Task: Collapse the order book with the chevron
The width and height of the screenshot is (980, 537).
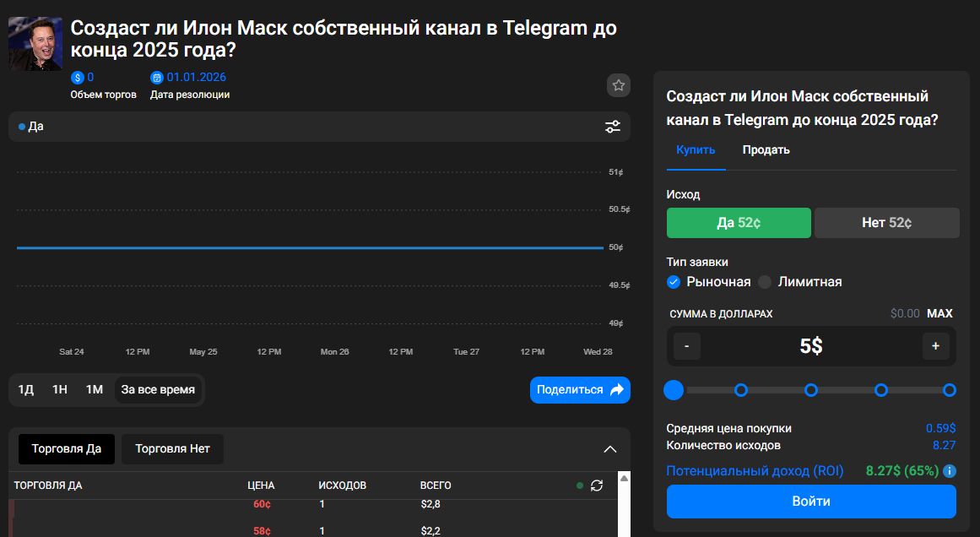Action: click(610, 449)
